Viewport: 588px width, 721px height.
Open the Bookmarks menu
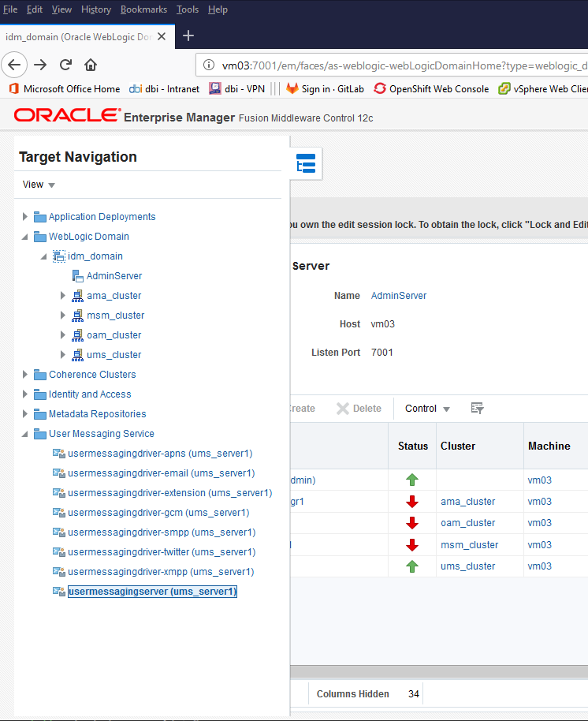point(143,9)
